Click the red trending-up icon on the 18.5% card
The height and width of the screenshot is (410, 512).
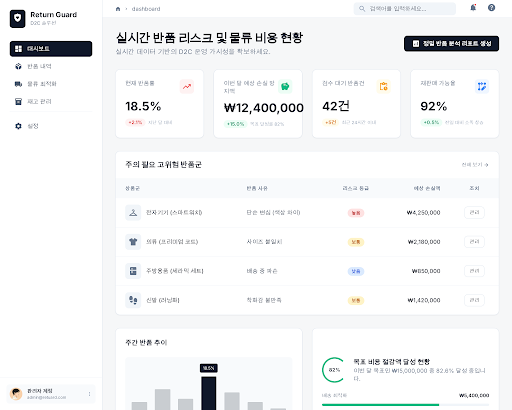pos(187,87)
